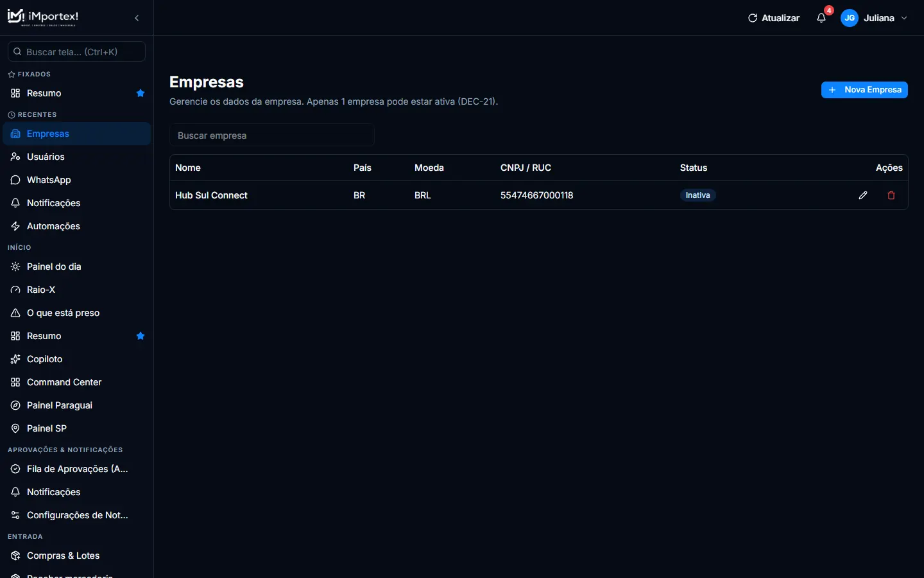Toggle the Resumo star under Início
Viewport: 924px width, 578px height.
click(x=141, y=336)
